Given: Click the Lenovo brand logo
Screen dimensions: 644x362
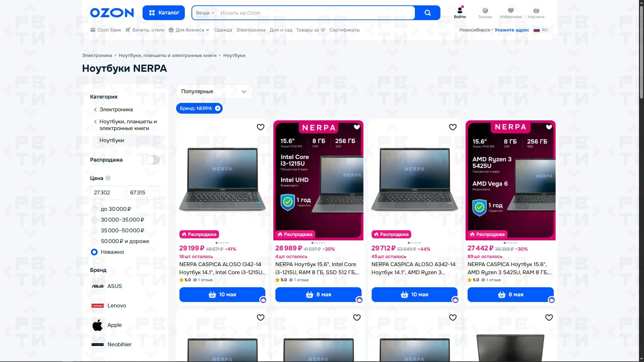Looking at the screenshot, I should click(98, 306).
